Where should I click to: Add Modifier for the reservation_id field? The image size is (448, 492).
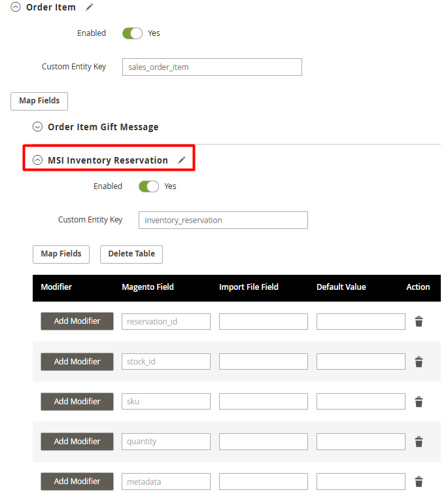pyautogui.click(x=77, y=321)
